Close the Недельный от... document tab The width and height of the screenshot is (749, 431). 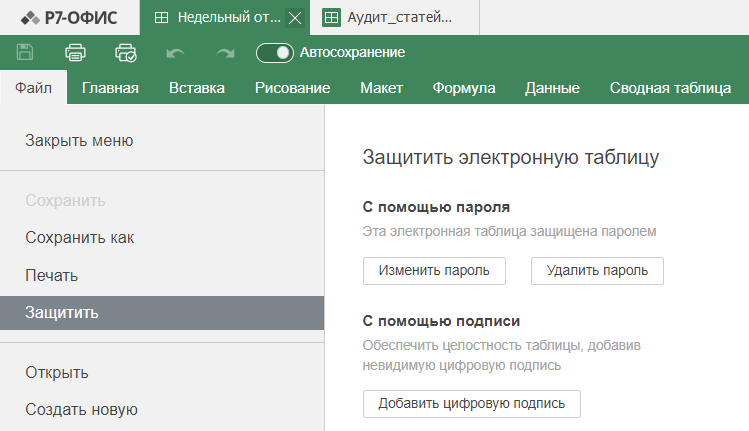[295, 18]
